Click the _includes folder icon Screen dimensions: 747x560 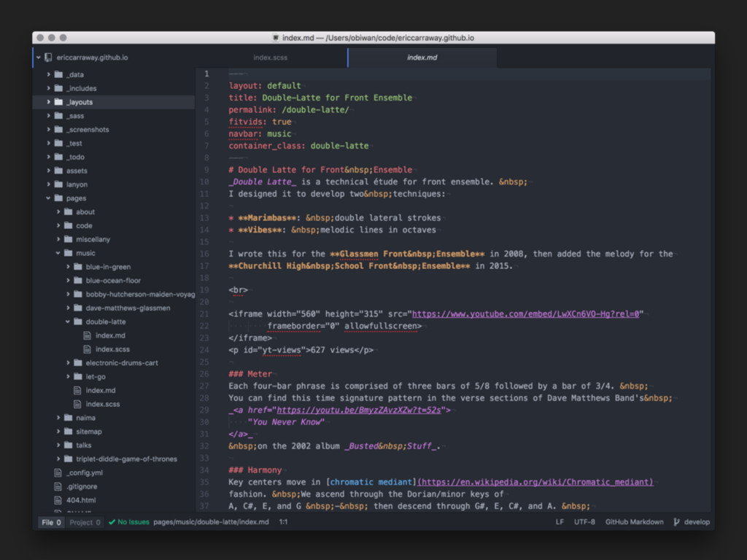point(58,88)
